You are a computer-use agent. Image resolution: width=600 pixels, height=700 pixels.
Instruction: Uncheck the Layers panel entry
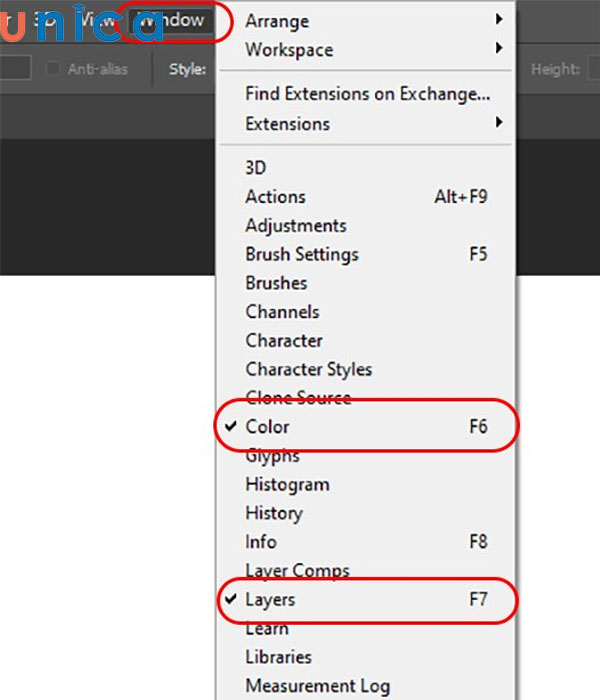[270, 600]
